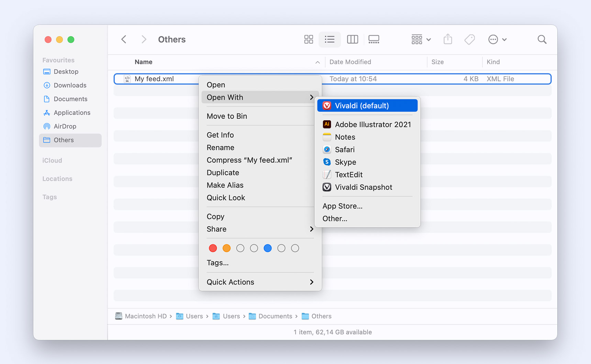Toggle the Name sort direction arrow

(317, 62)
